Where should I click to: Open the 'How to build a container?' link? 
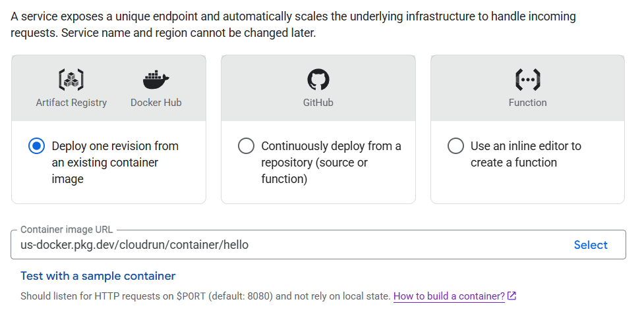[x=449, y=296]
